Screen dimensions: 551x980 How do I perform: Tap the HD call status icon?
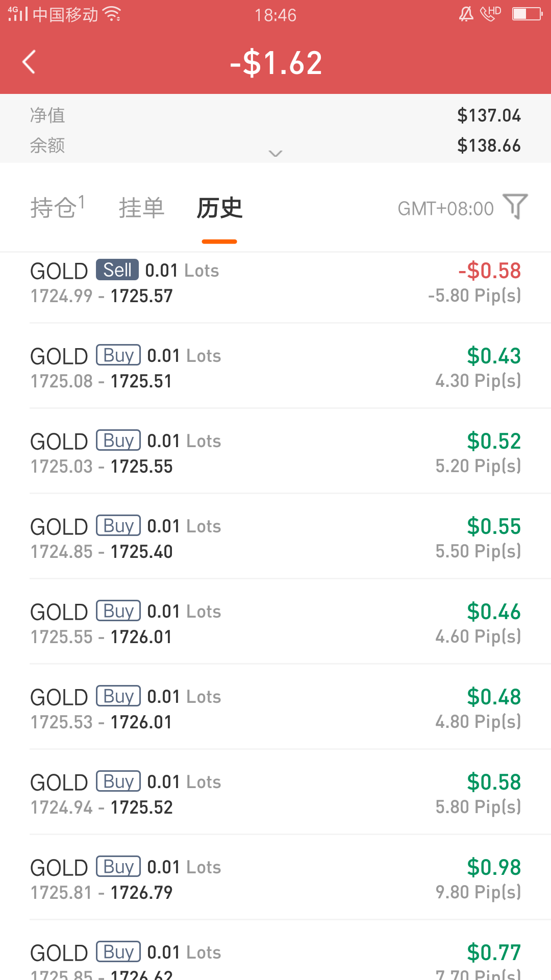tap(490, 14)
